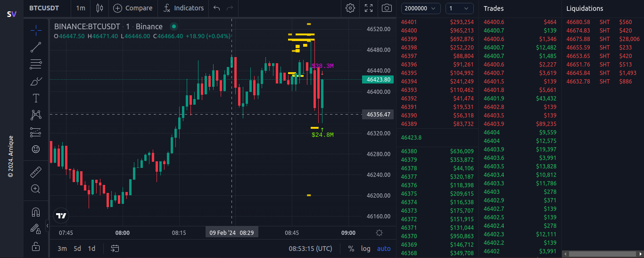Image resolution: width=644 pixels, height=258 pixels.
Task: Toggle log scale mode
Action: 366,249
